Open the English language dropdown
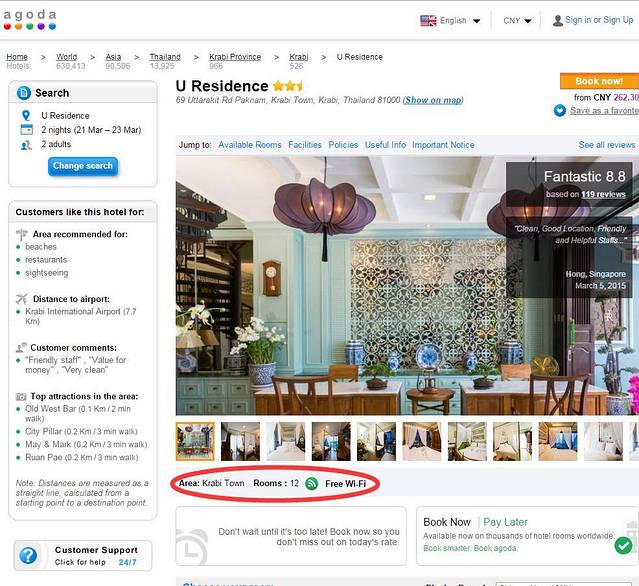The height and width of the screenshot is (586, 639). point(450,20)
